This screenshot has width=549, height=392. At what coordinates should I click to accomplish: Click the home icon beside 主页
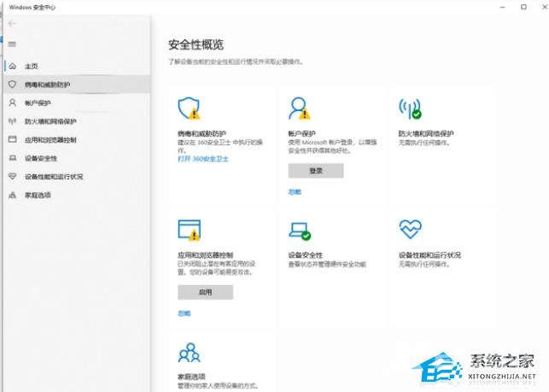tap(13, 66)
